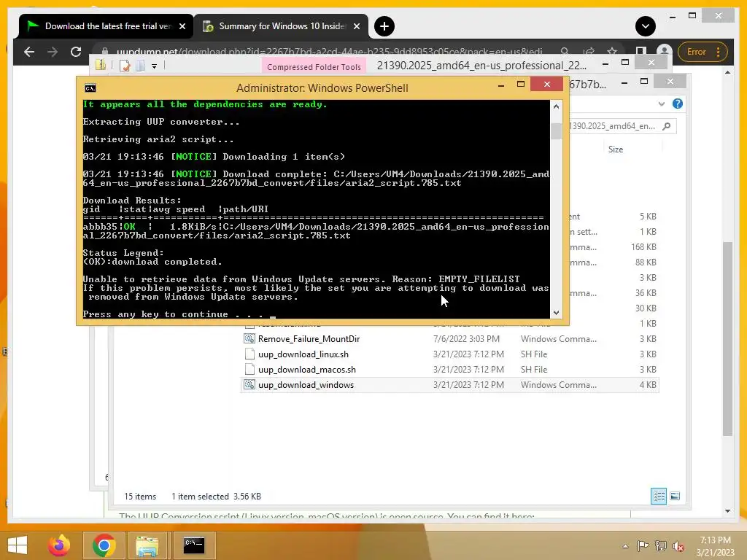Open Firefox from the taskbar
The image size is (747, 560).
59,545
